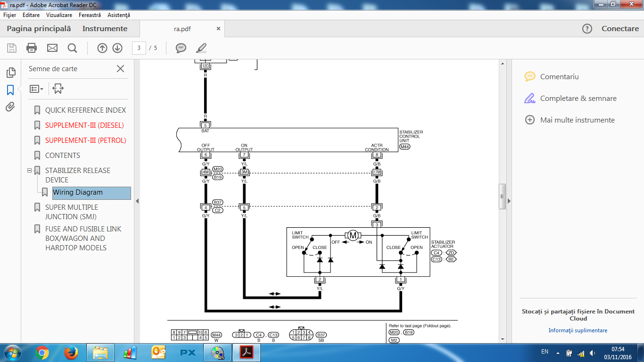Open Completare & semnare tool
Screen dimensions: 644x362
point(570,98)
